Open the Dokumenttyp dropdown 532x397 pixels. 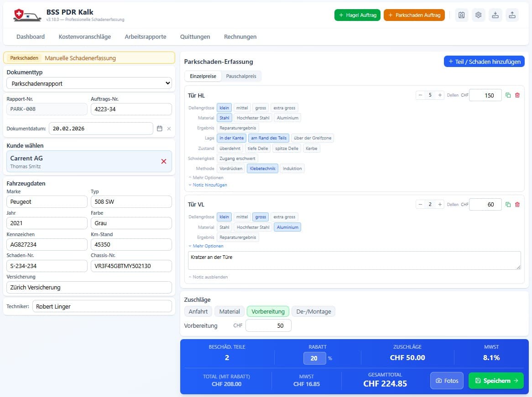coord(89,83)
